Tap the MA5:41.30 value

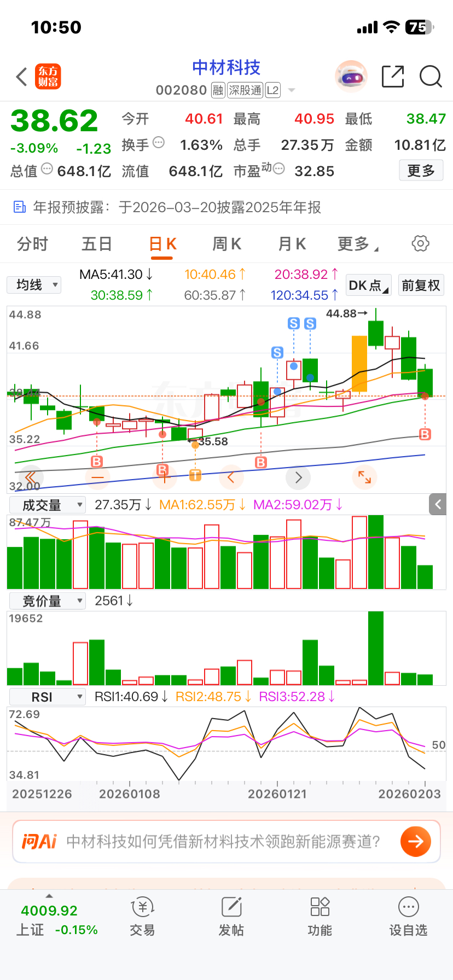116,274
